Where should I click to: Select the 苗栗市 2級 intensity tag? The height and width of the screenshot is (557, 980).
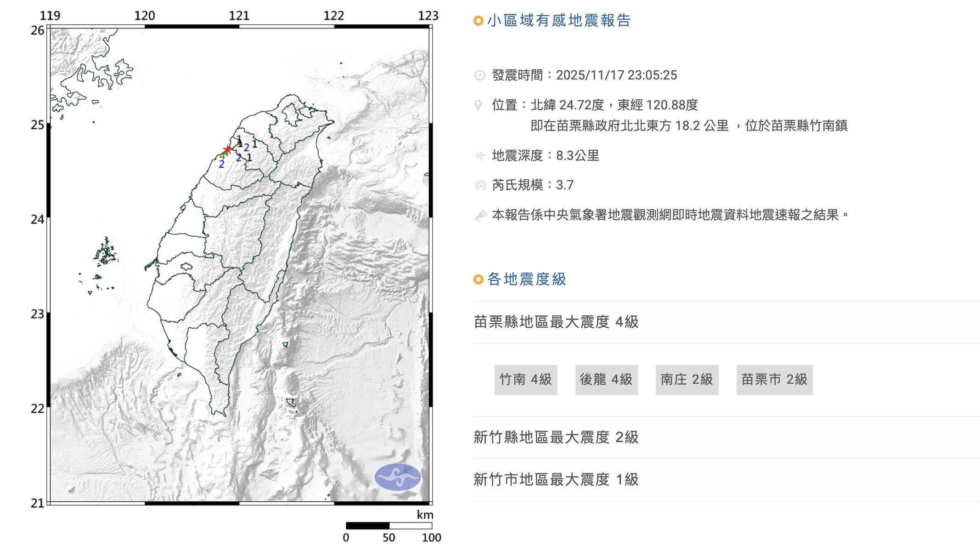(x=774, y=380)
